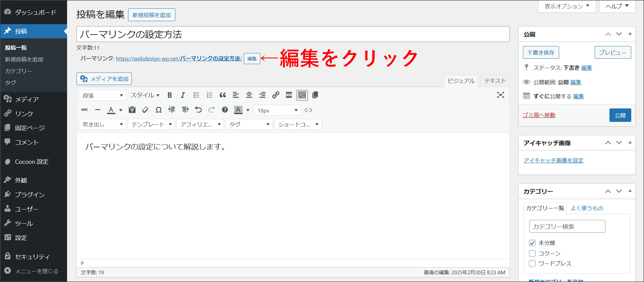Align text left

pos(236,95)
